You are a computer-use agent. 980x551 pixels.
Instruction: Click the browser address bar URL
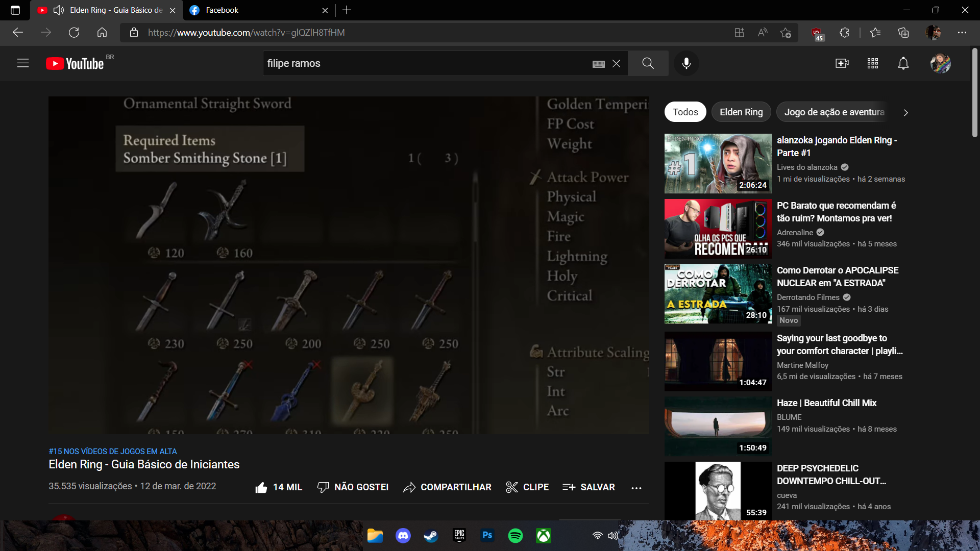(246, 33)
